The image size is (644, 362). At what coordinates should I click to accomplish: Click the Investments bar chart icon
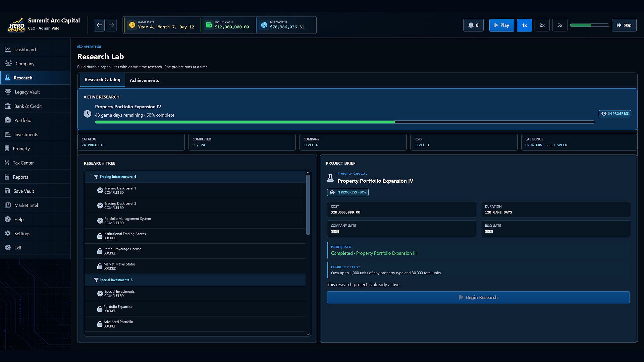8,134
